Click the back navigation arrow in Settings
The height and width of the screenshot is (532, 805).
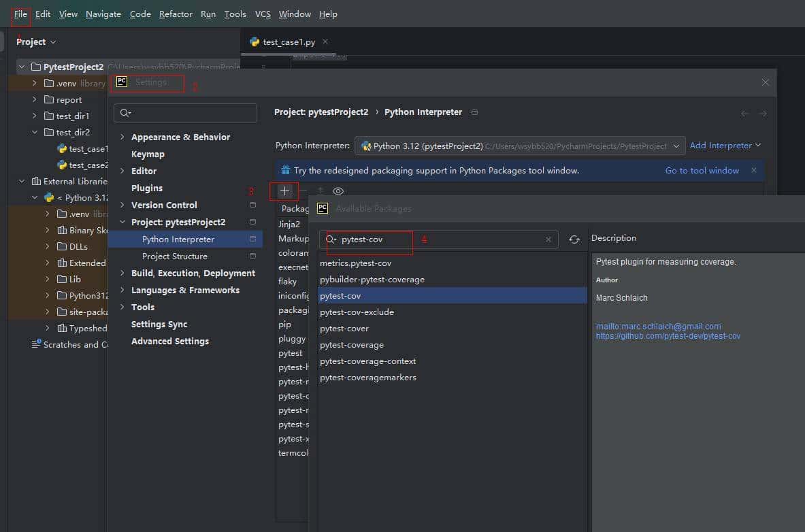coord(744,113)
